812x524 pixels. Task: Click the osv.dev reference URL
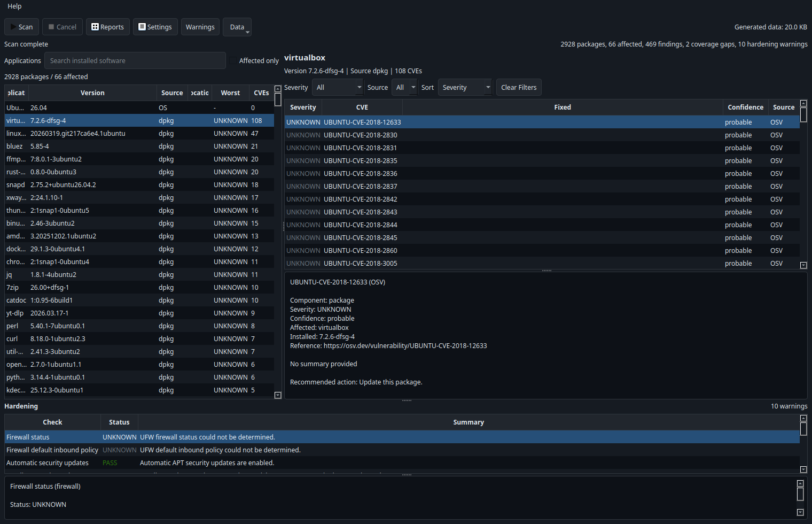coord(405,345)
